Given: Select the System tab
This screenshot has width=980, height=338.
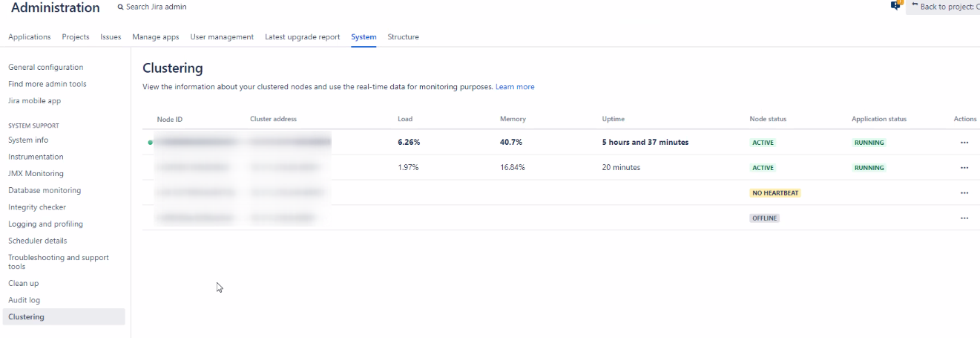Looking at the screenshot, I should (x=364, y=37).
